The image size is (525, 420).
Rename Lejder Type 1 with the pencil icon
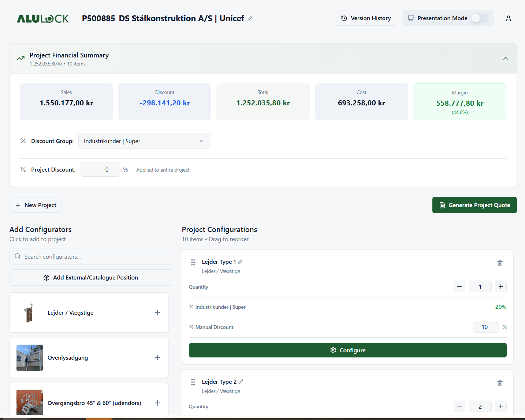(240, 262)
